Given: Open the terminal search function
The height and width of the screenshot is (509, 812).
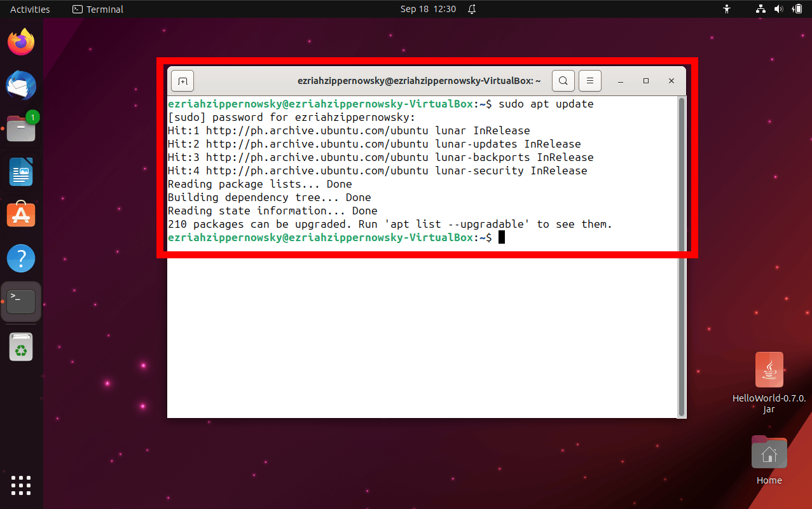Looking at the screenshot, I should (x=562, y=81).
